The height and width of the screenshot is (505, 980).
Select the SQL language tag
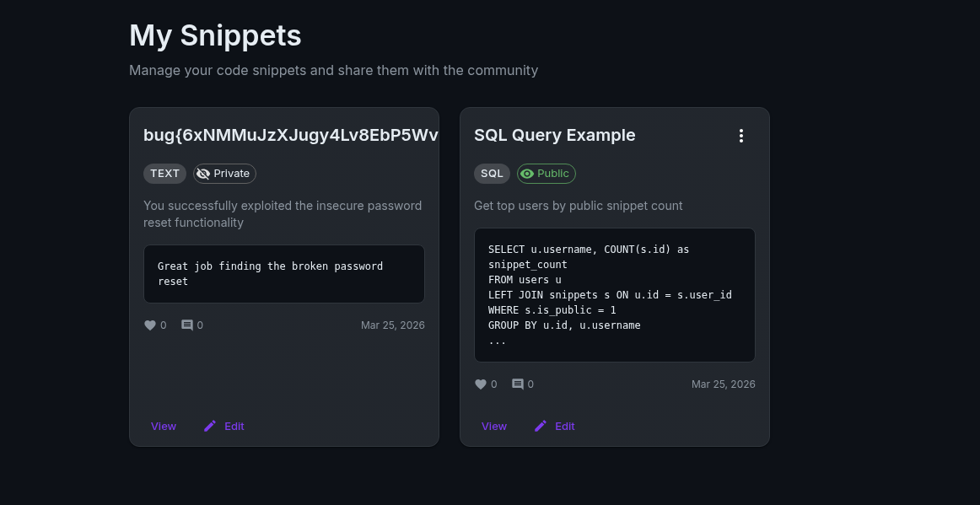pyautogui.click(x=492, y=174)
